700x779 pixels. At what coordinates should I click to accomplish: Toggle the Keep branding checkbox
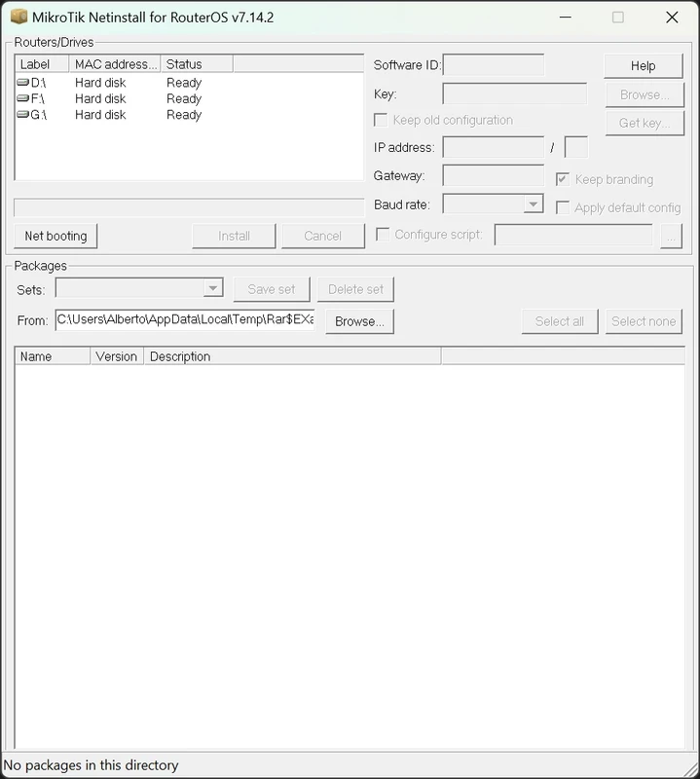(562, 179)
